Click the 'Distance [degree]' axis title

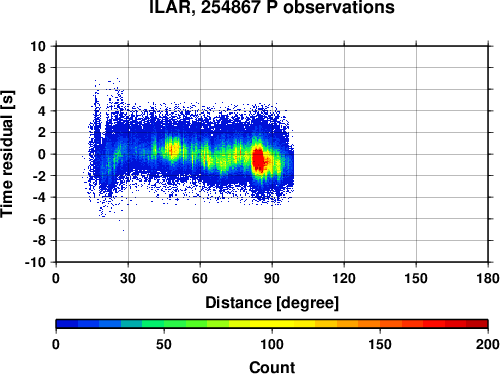tap(272, 303)
